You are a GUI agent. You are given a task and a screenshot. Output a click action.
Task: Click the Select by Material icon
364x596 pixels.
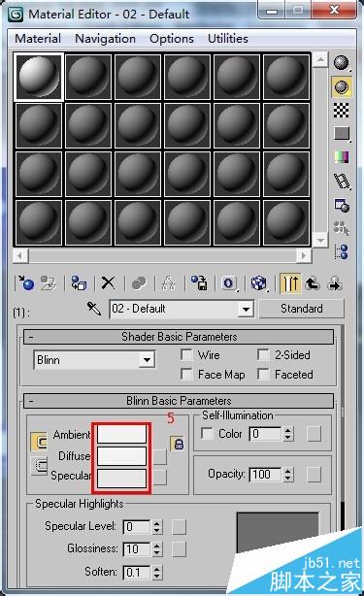(x=342, y=228)
